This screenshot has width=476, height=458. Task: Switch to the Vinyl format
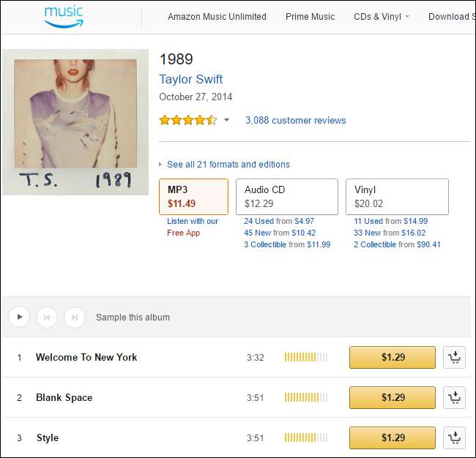point(396,196)
